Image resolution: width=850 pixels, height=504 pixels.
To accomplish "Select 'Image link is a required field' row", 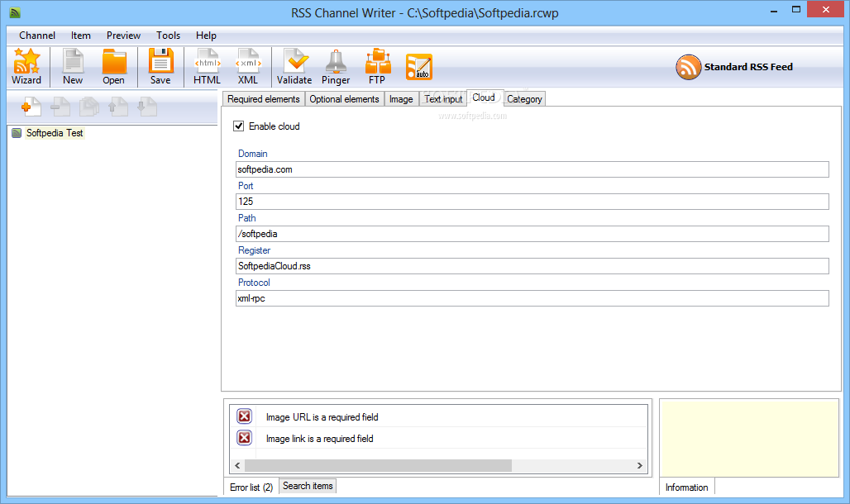I will (438, 438).
